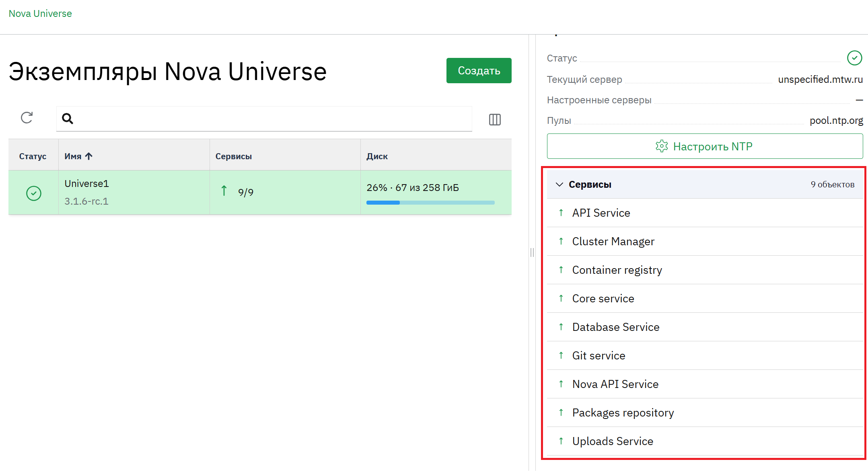This screenshot has width=868, height=474.
Task: Select the API Service row
Action: (705, 213)
